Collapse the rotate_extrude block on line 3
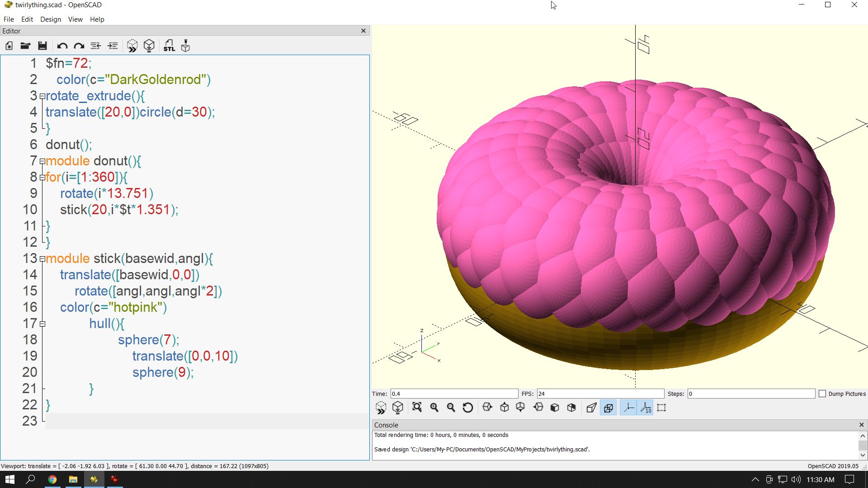Viewport: 868px width, 488px height. [x=42, y=96]
